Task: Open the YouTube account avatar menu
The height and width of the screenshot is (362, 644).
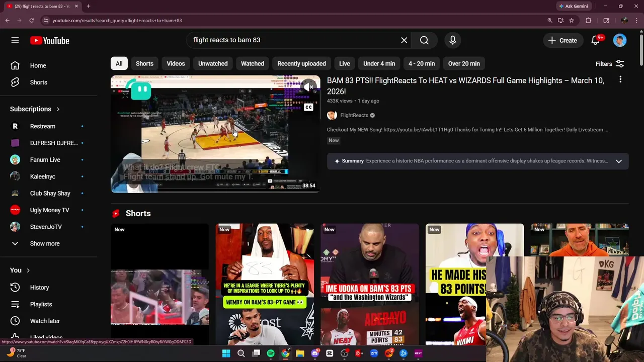Action: [x=620, y=40]
